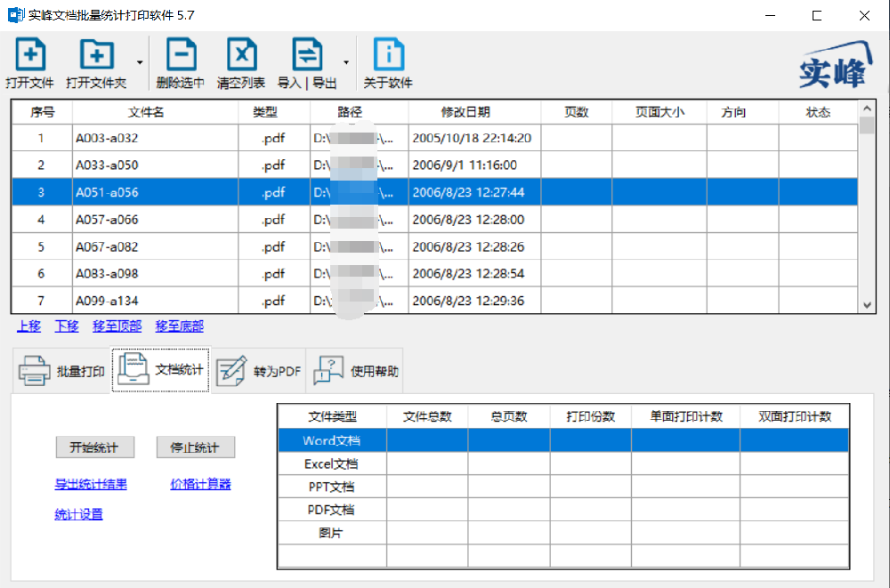
Task: Select file row A033-a050
Action: [435, 165]
